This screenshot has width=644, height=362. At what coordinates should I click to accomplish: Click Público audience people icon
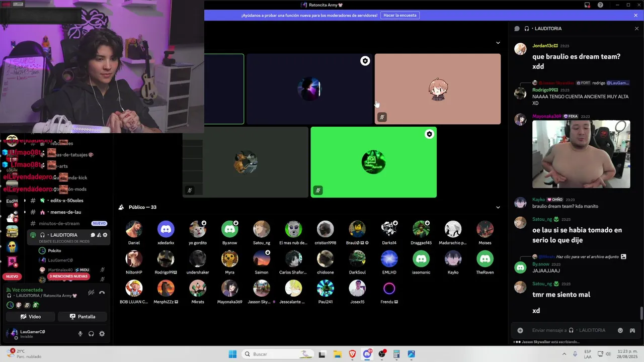(x=121, y=207)
